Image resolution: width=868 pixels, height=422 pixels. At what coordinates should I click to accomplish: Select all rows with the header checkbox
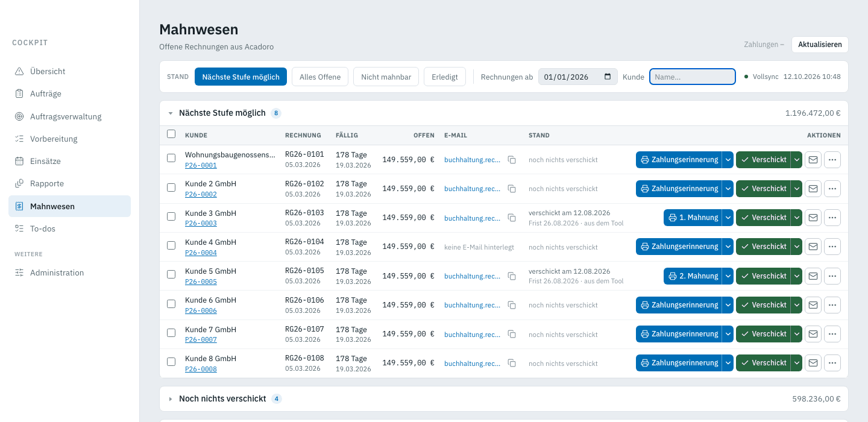pos(171,134)
